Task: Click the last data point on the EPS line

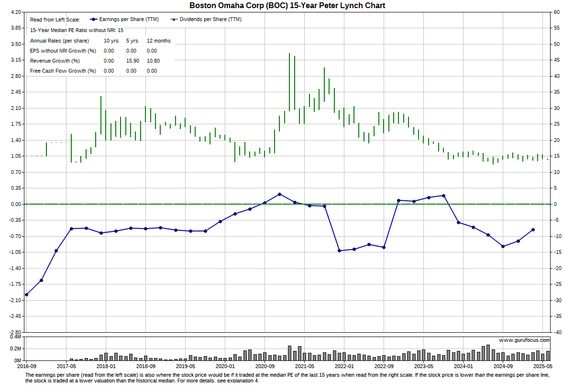Action: coord(533,229)
